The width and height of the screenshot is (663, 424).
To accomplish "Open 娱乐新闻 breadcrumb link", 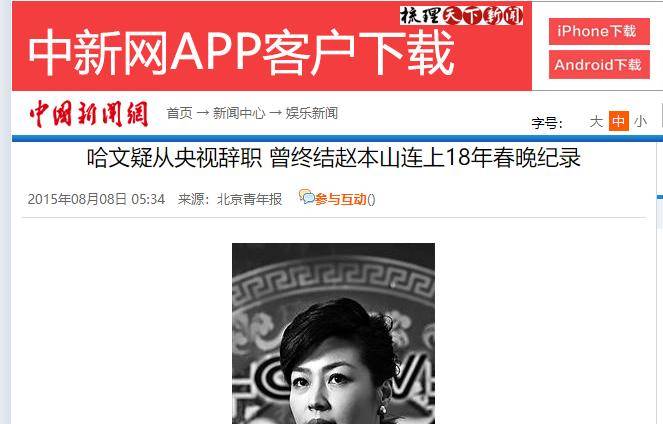I will coord(312,113).
